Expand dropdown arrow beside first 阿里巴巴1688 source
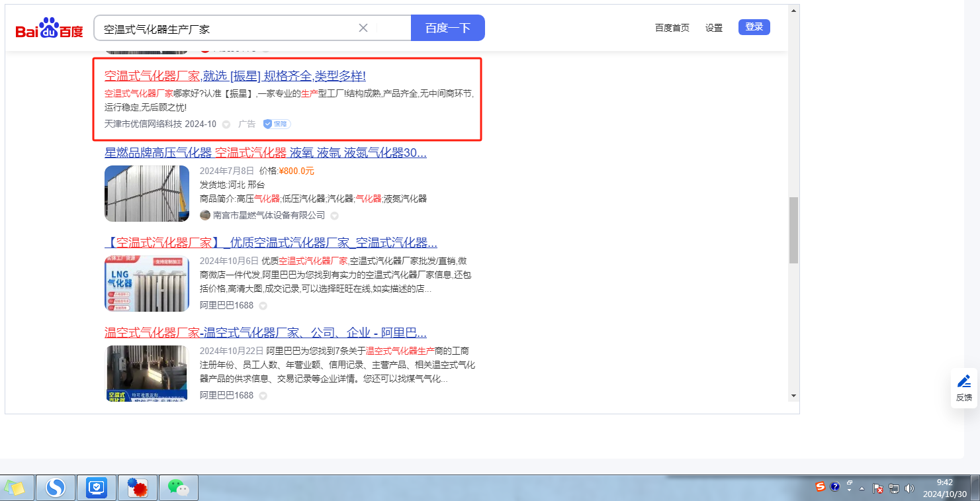The width and height of the screenshot is (980, 501). coord(263,306)
